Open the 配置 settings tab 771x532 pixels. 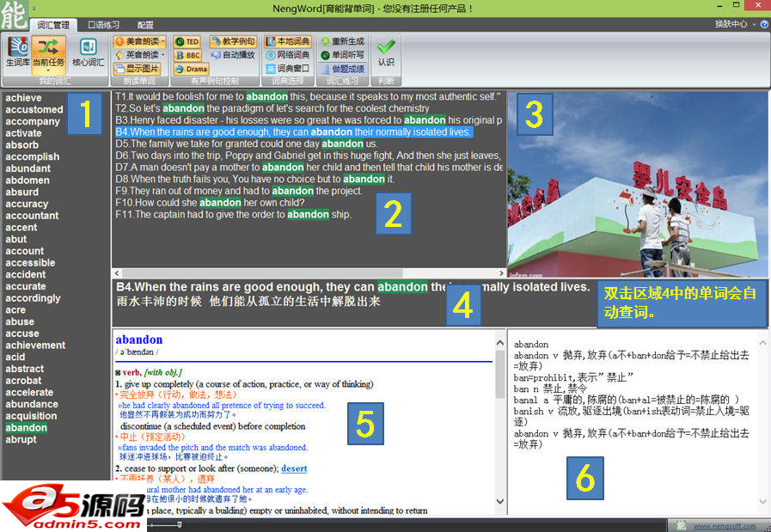click(145, 25)
